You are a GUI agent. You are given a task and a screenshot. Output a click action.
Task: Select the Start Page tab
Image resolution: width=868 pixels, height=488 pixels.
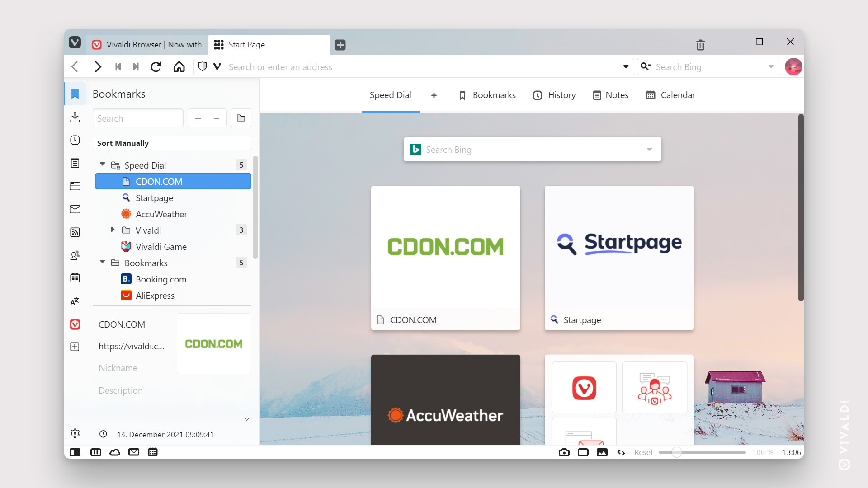click(x=269, y=45)
